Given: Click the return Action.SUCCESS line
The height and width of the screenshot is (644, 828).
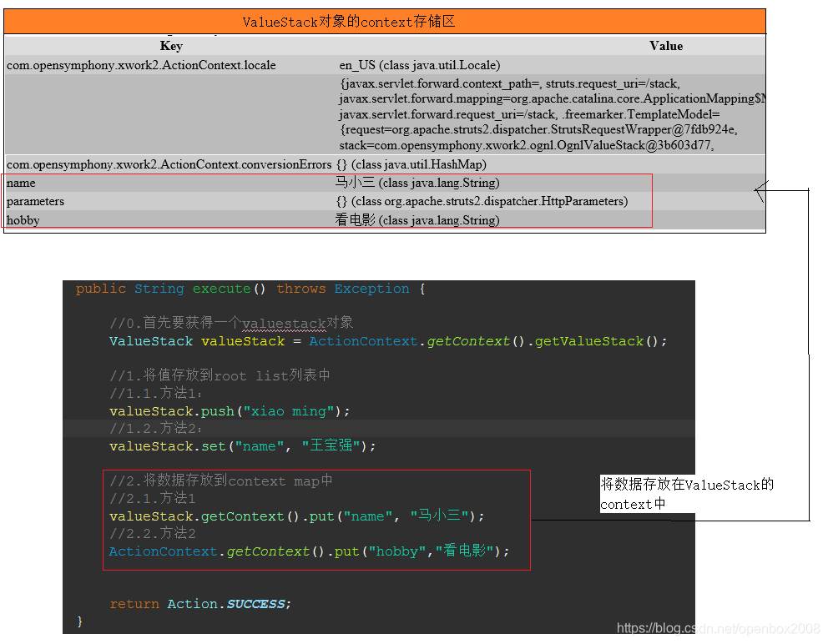Looking at the screenshot, I should 200,604.
